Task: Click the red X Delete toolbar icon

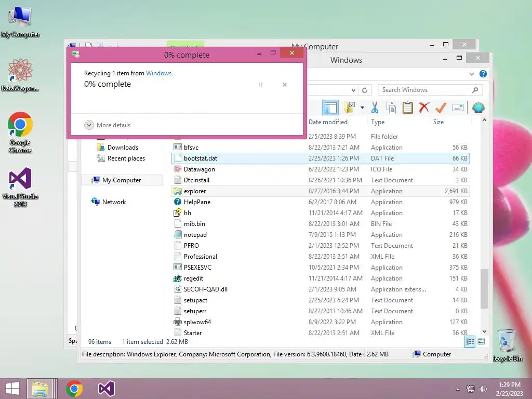Action: pos(424,108)
